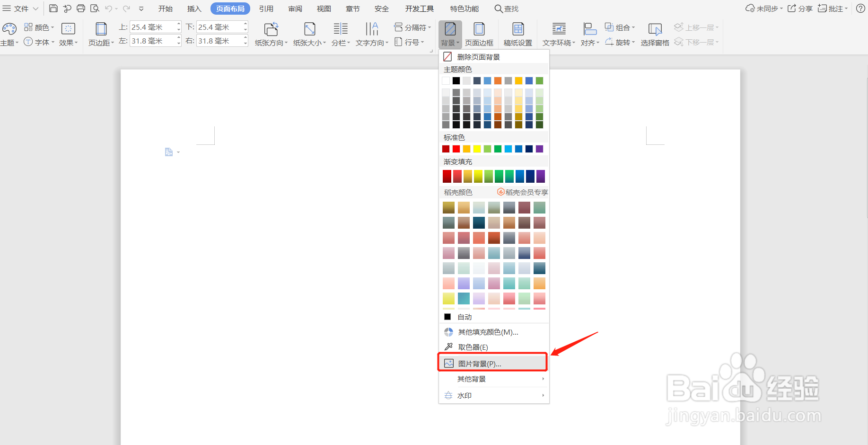Screen dimensions: 868x445
Task: Switch to the 章节 tab
Action: 353,9
